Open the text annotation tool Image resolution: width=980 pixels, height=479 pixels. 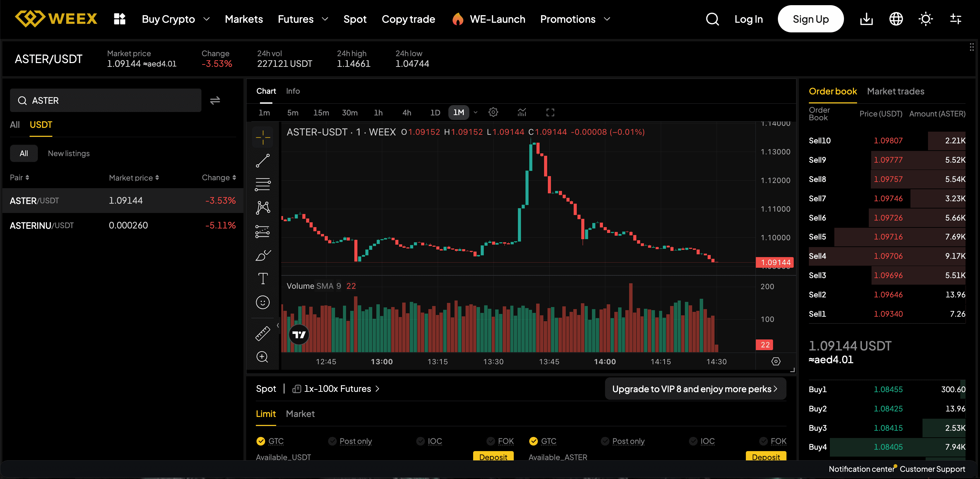262,278
